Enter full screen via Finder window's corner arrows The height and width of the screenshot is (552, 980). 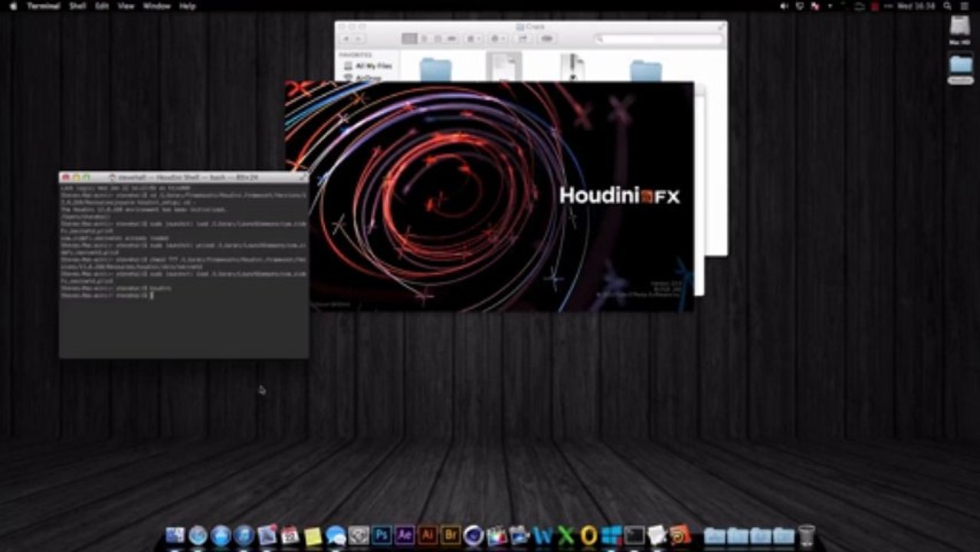(720, 26)
